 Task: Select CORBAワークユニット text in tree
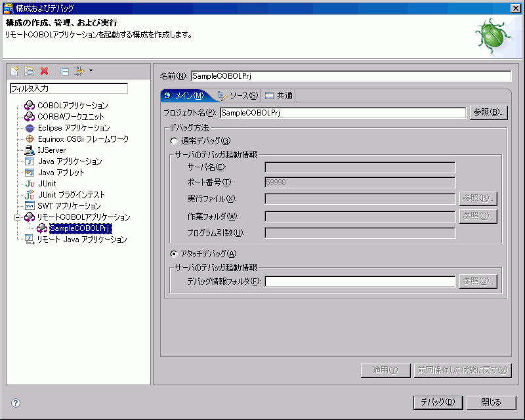pyautogui.click(x=71, y=117)
